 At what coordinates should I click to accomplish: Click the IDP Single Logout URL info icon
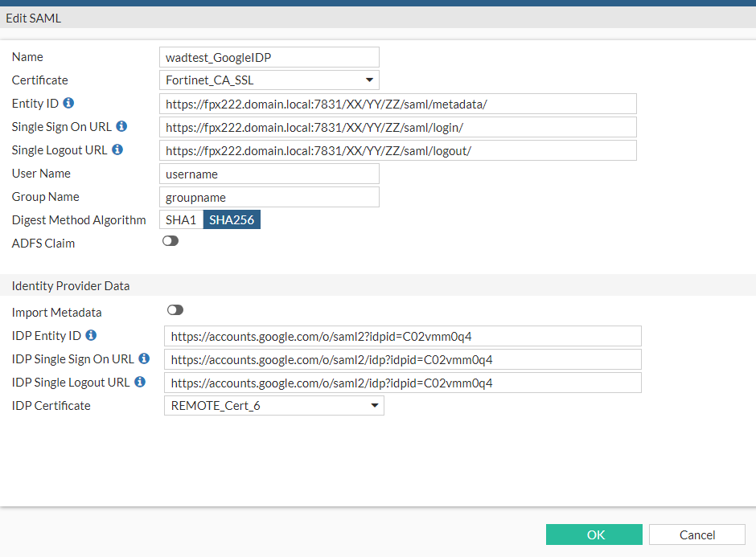(x=140, y=382)
